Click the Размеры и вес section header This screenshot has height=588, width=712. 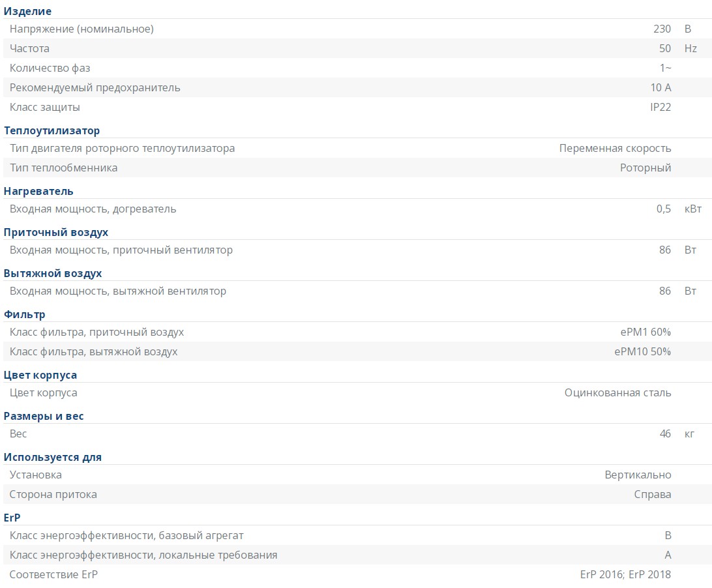click(44, 417)
